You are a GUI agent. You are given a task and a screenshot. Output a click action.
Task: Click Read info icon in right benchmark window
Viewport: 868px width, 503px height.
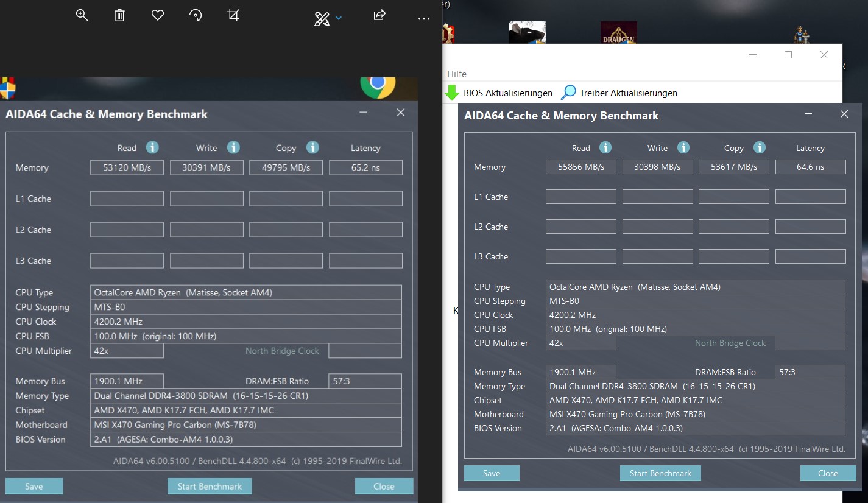[605, 147]
